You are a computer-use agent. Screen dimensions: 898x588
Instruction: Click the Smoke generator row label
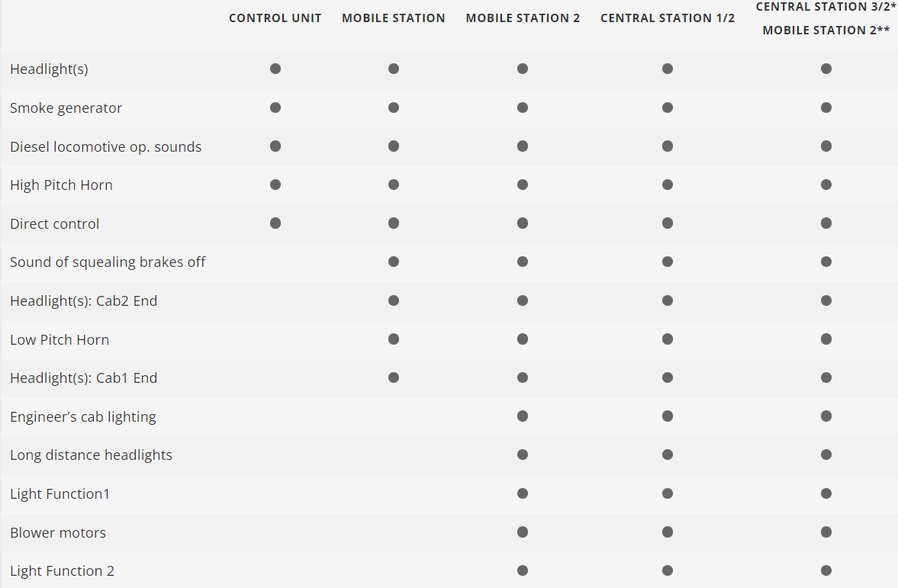click(x=66, y=108)
